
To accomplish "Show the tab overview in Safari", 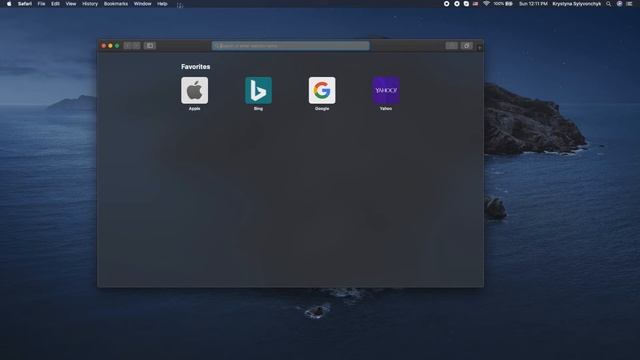I will tap(467, 46).
